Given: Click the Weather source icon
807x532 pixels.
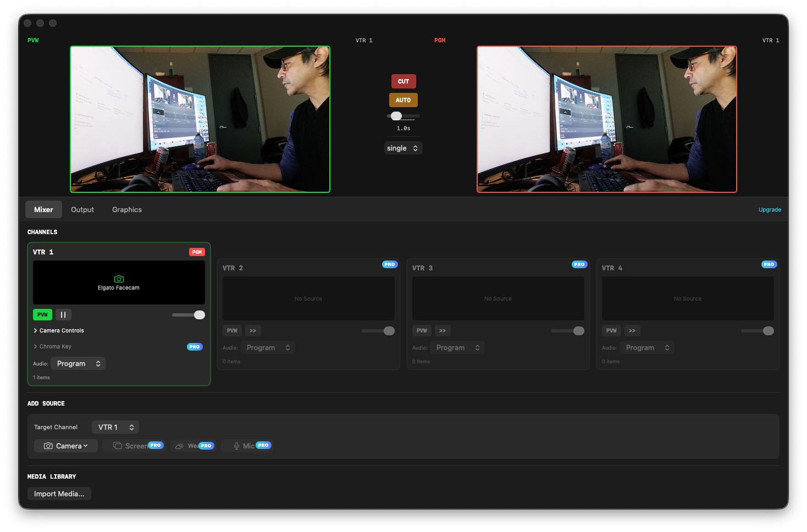Looking at the screenshot, I should click(179, 445).
